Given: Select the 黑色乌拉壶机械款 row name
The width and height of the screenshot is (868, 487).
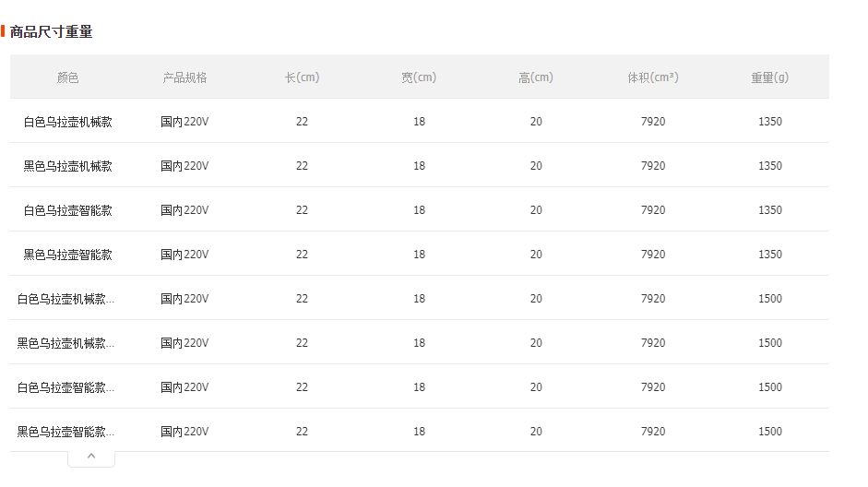Looking at the screenshot, I should 68,166.
